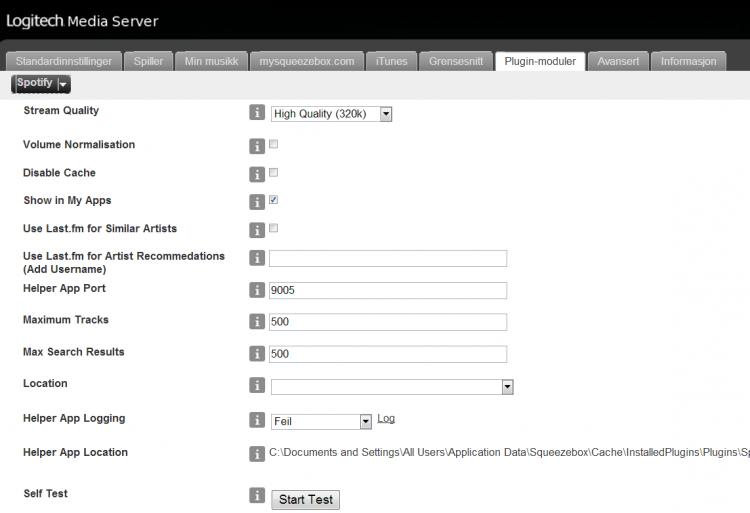The height and width of the screenshot is (513, 750).
Task: Open the Location dropdown
Action: coord(392,387)
